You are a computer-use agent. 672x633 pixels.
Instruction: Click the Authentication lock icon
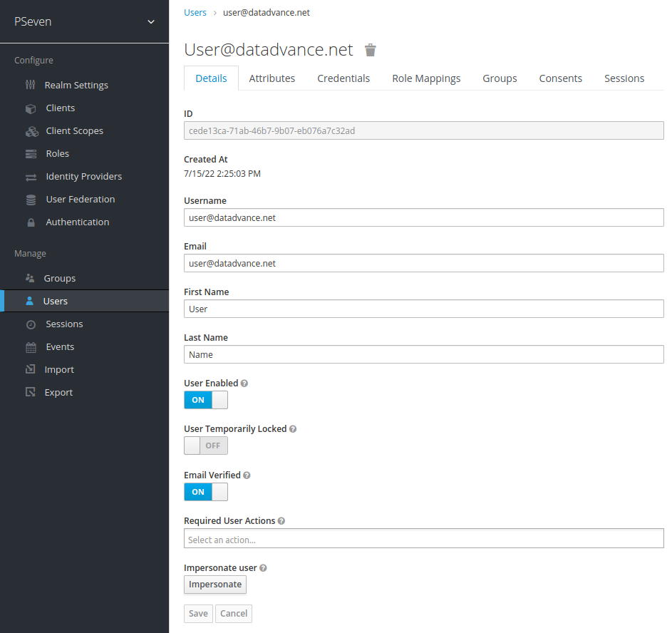pyautogui.click(x=31, y=222)
